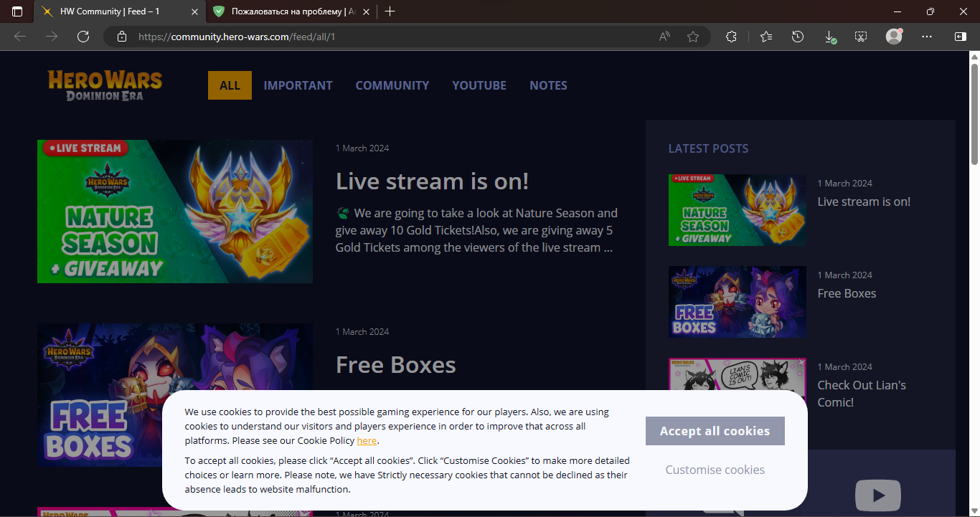Open the Settings and more ellipsis menu

click(x=927, y=37)
